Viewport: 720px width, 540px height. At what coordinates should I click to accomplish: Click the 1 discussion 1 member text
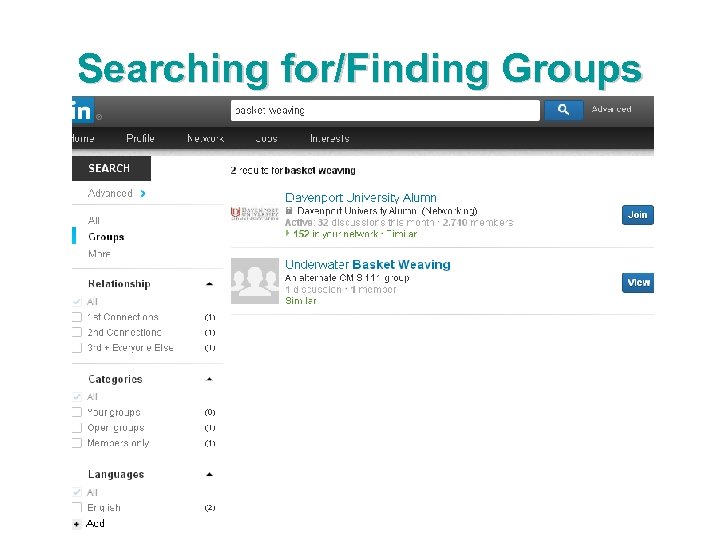point(340,289)
